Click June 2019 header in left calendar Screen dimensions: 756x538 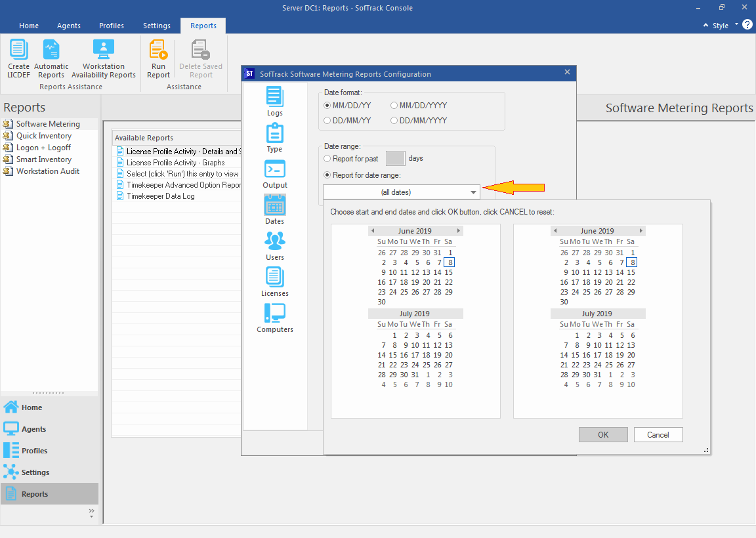(x=415, y=231)
